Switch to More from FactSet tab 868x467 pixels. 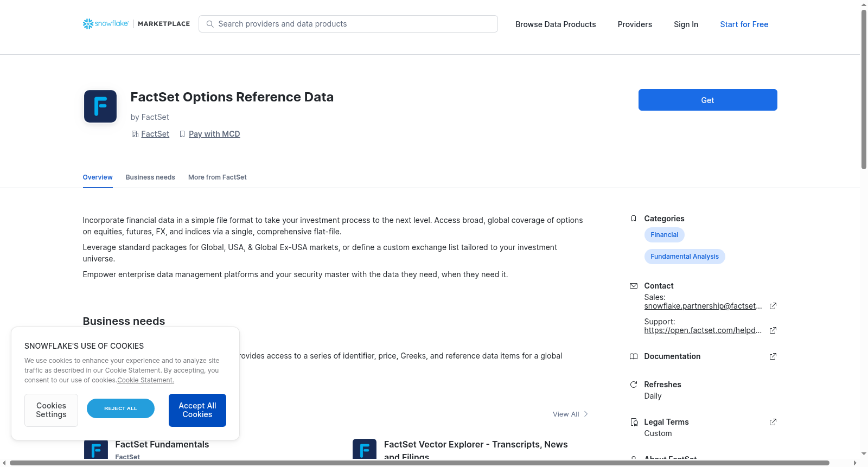pos(217,177)
